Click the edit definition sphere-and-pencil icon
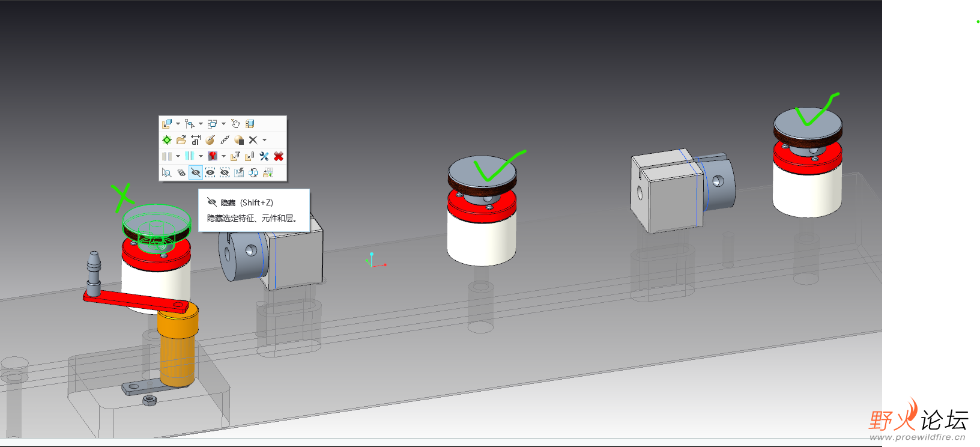Image resolution: width=980 pixels, height=447 pixels. click(x=210, y=140)
